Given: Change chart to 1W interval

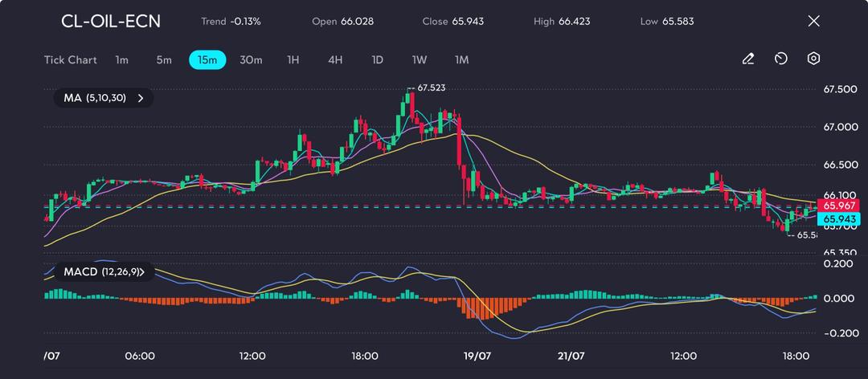Looking at the screenshot, I should click(420, 60).
